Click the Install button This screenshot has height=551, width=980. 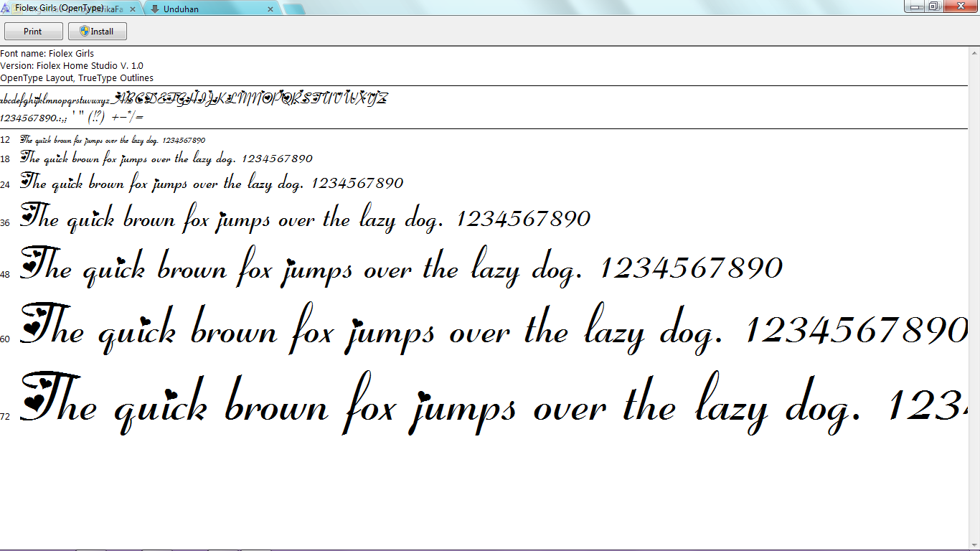coord(98,31)
